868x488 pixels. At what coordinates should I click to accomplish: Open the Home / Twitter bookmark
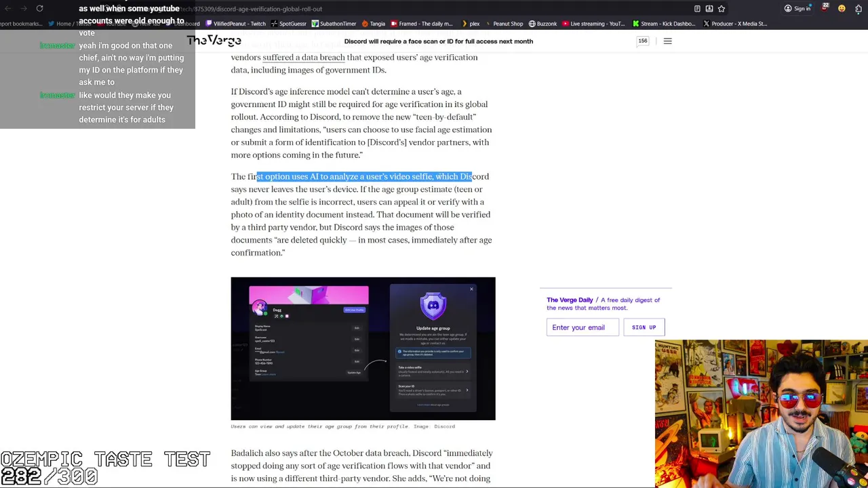point(69,24)
